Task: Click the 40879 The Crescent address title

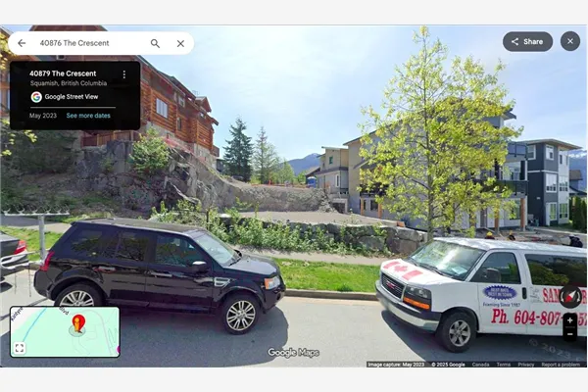Action: click(x=63, y=73)
